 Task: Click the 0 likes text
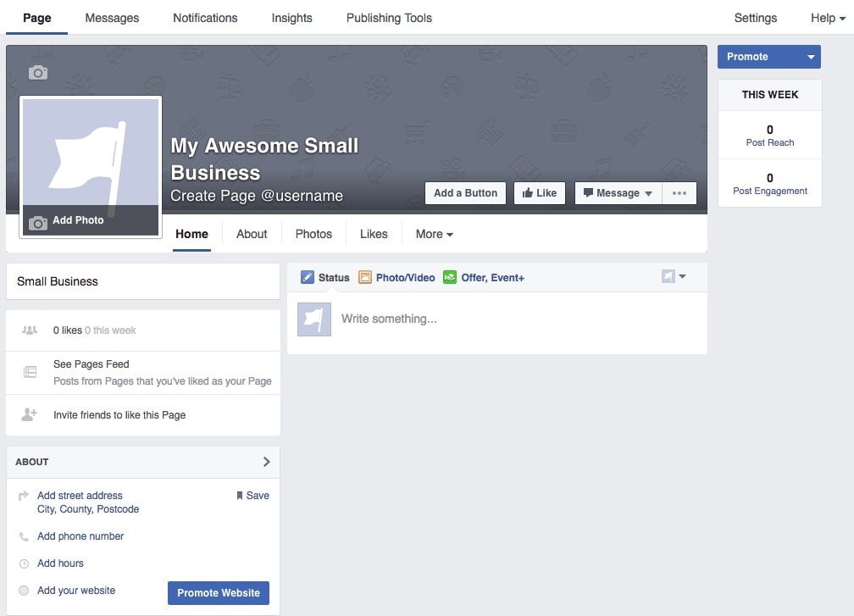[68, 330]
